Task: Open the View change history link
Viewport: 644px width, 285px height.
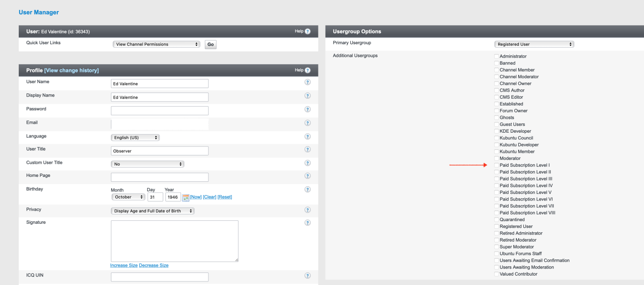Action: point(72,71)
